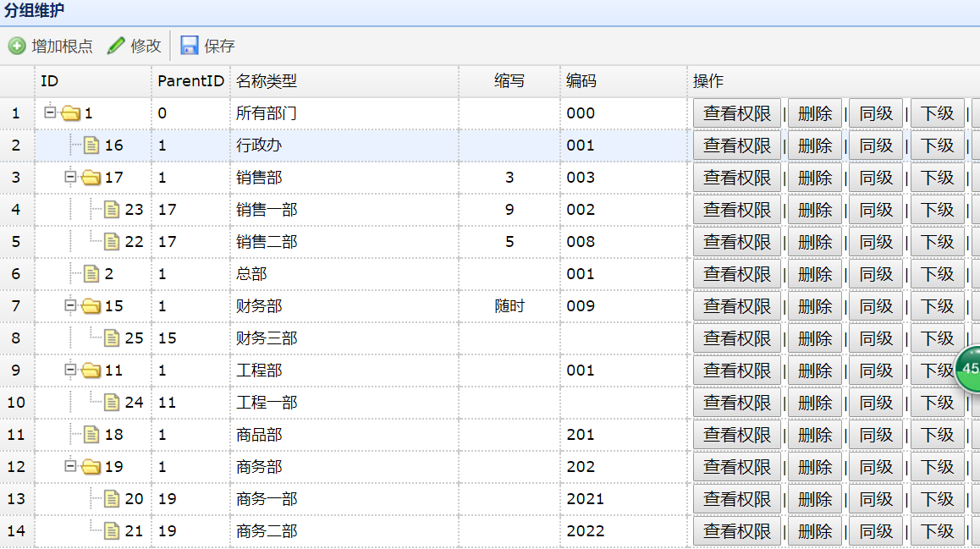Image resolution: width=980 pixels, height=549 pixels.
Task: Click the 名称类型 column header
Action: coord(267,81)
